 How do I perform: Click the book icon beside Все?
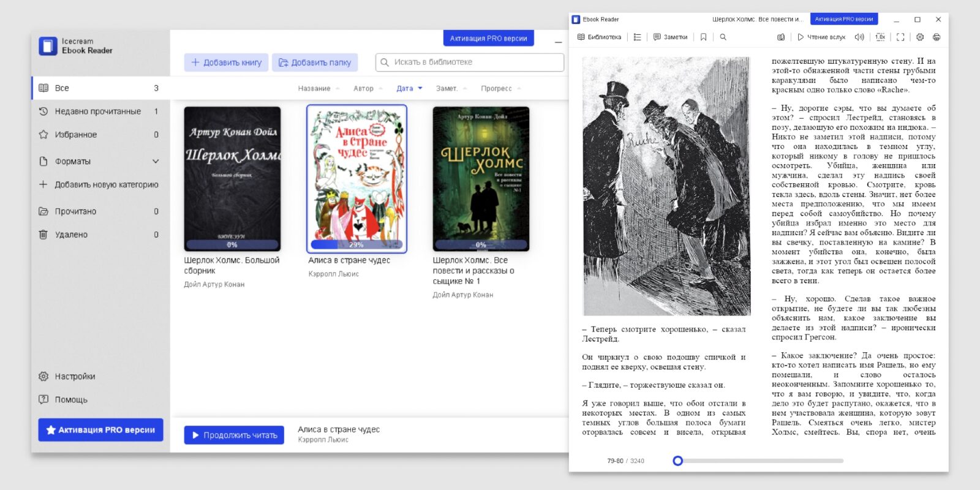pyautogui.click(x=43, y=88)
